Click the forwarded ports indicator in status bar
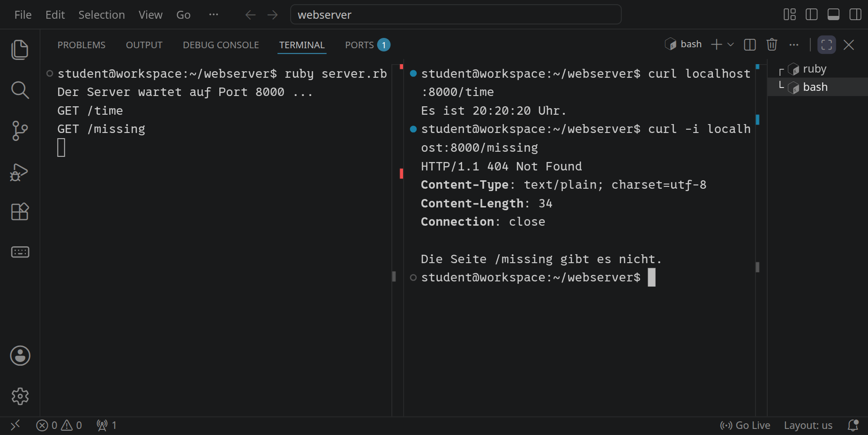This screenshot has height=435, width=868. click(x=106, y=425)
